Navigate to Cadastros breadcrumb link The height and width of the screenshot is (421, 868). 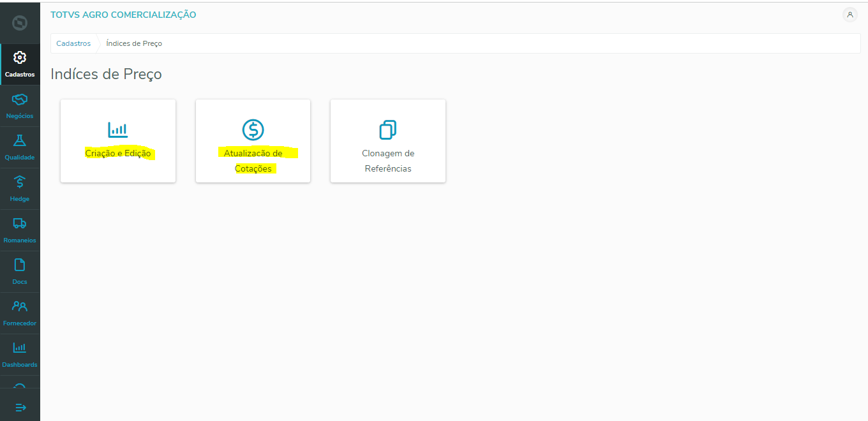[x=73, y=43]
